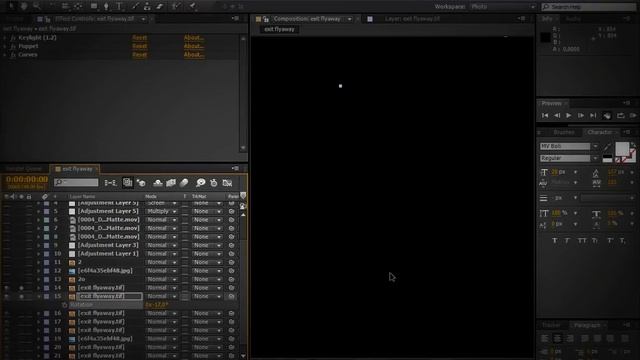Click the timeline layer search field
640x360 pixels.
[x=76, y=182]
